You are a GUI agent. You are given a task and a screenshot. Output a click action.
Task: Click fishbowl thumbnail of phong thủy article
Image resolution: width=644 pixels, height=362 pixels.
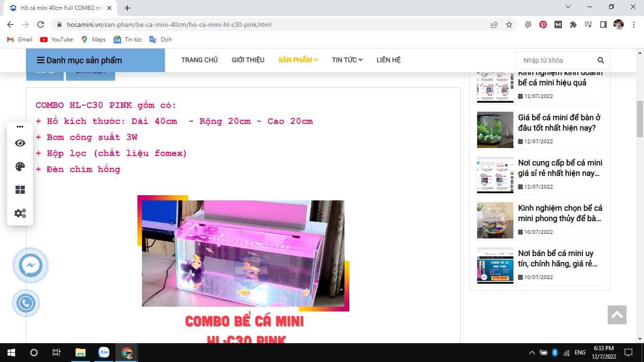tap(495, 220)
